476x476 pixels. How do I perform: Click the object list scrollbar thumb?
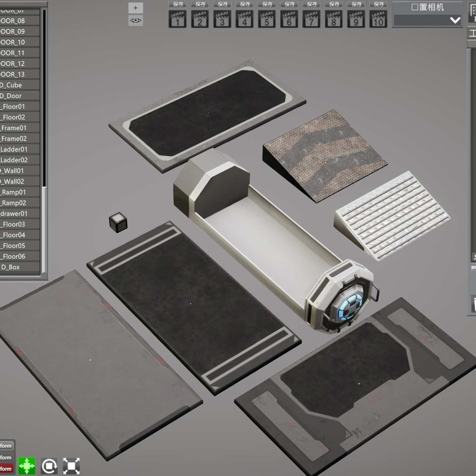tap(44, 230)
